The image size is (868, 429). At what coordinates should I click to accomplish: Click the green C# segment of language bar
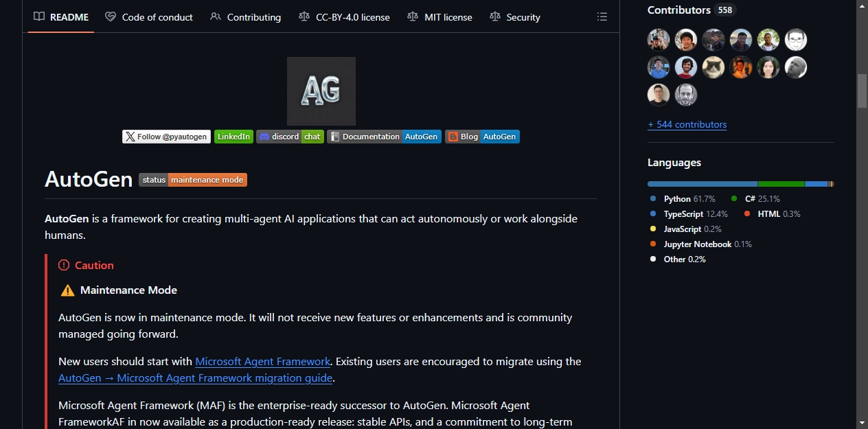pyautogui.click(x=781, y=184)
